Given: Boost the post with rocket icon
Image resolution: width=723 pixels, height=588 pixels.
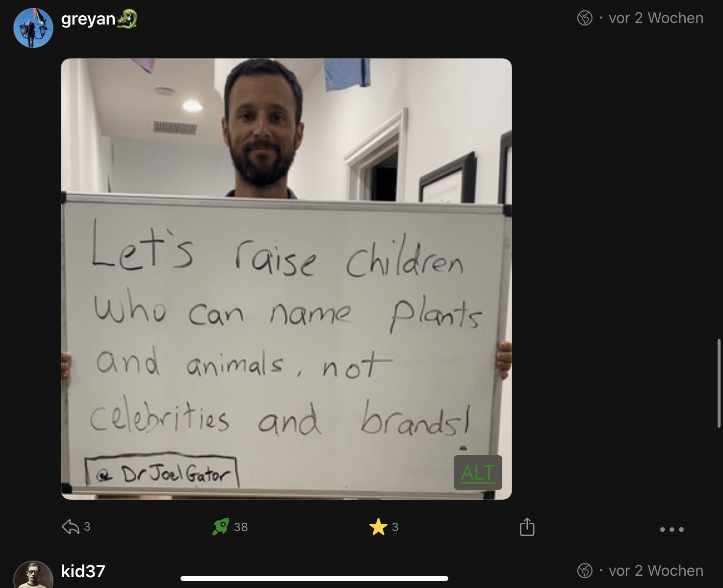Looking at the screenshot, I should click(x=221, y=527).
